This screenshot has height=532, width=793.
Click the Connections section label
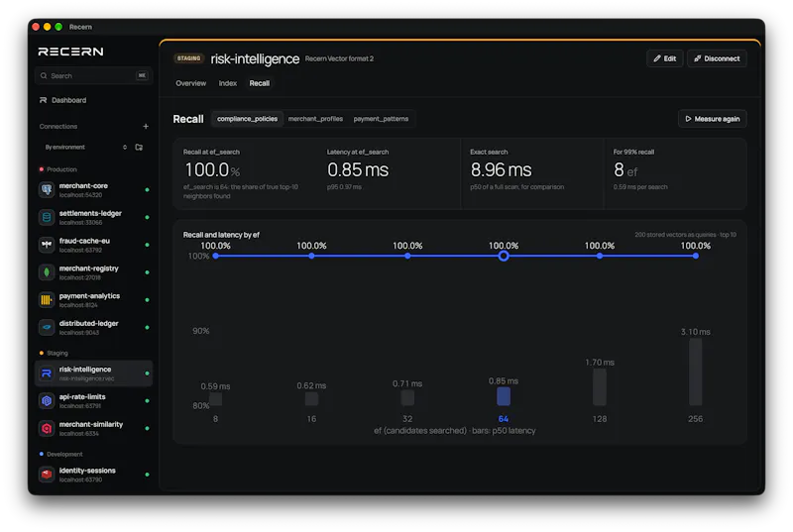coord(58,126)
